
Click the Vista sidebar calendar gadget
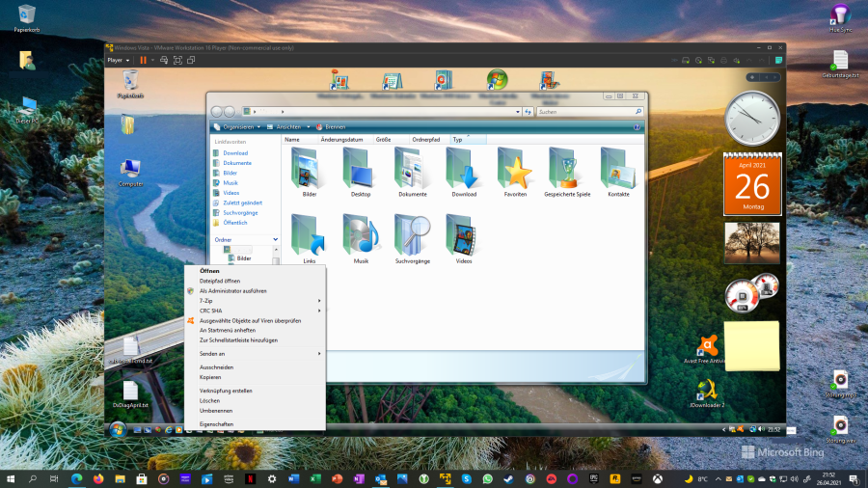[x=752, y=184]
